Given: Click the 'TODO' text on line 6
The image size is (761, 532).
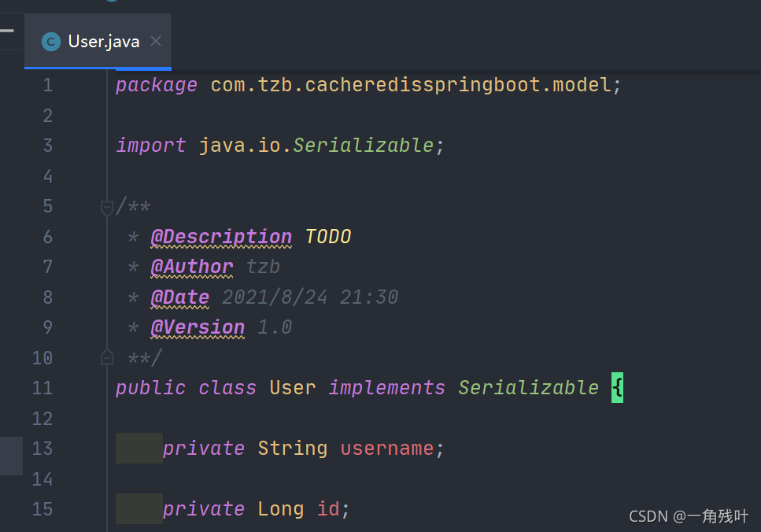Looking at the screenshot, I should [328, 237].
